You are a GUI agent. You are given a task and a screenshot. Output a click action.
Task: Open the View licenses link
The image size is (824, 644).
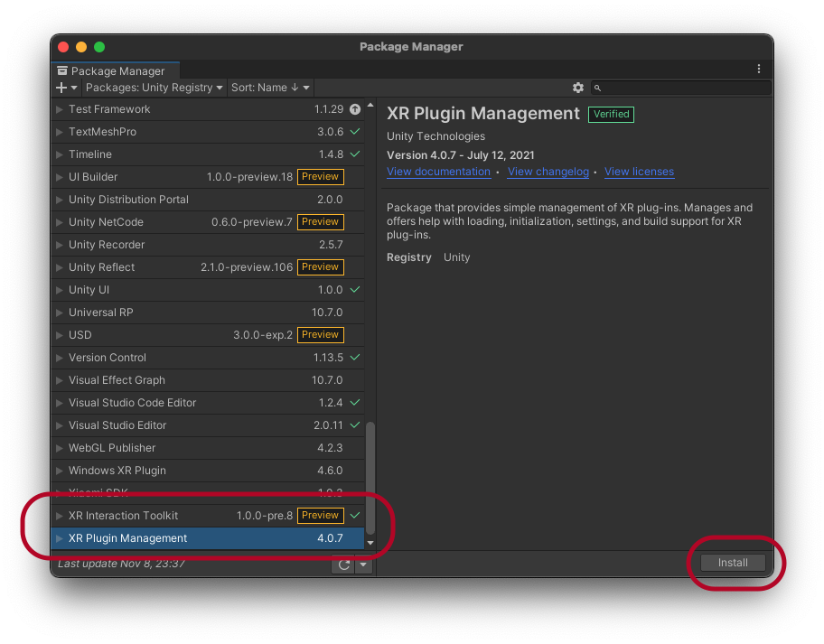(639, 172)
